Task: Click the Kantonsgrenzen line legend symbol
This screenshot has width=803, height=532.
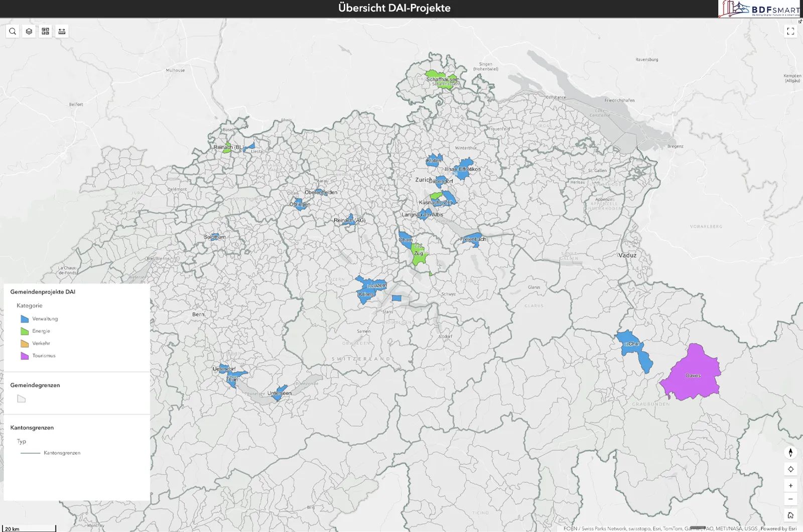Action: click(30, 453)
